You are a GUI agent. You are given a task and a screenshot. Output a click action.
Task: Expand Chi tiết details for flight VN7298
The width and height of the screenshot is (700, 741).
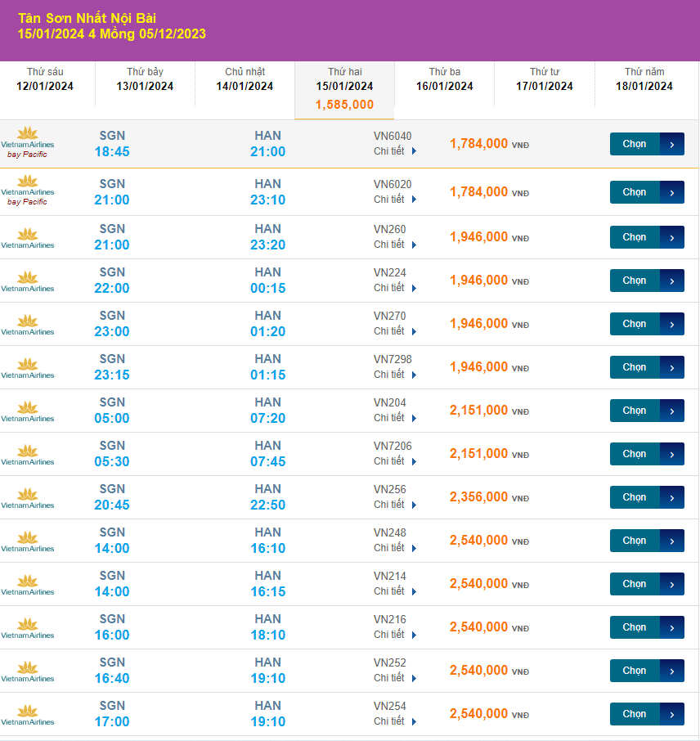pyautogui.click(x=395, y=375)
